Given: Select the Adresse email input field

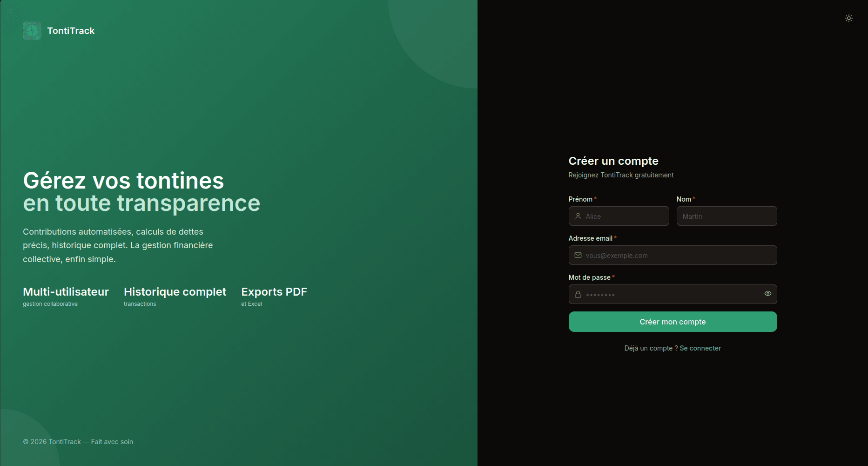Looking at the screenshot, I should click(x=673, y=255).
